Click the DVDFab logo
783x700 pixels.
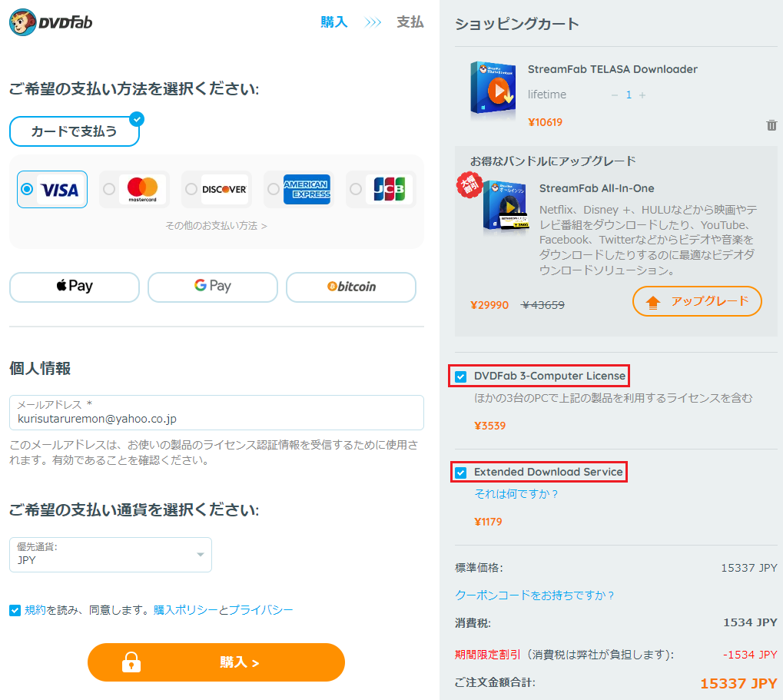tap(51, 22)
